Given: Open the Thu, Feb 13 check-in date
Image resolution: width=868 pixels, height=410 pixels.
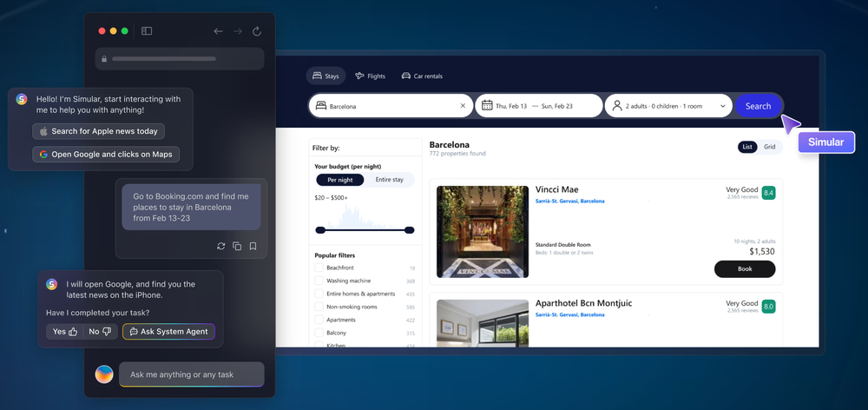Looking at the screenshot, I should click(511, 106).
